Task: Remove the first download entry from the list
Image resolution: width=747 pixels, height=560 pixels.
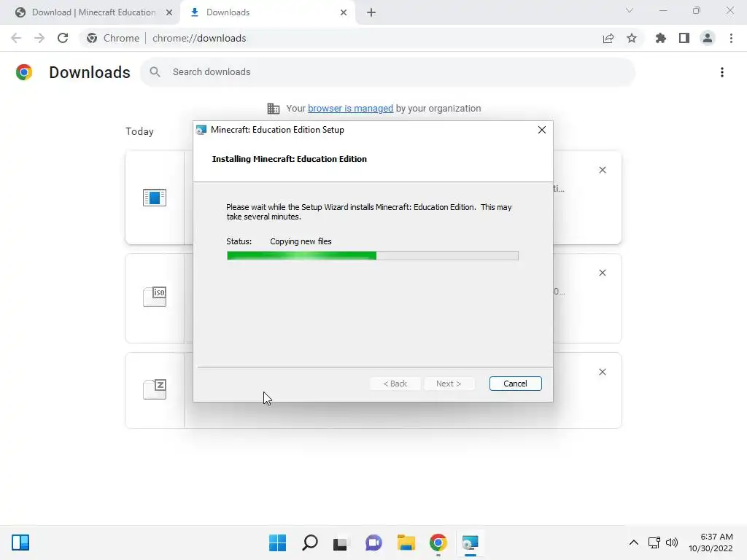Action: click(x=602, y=170)
